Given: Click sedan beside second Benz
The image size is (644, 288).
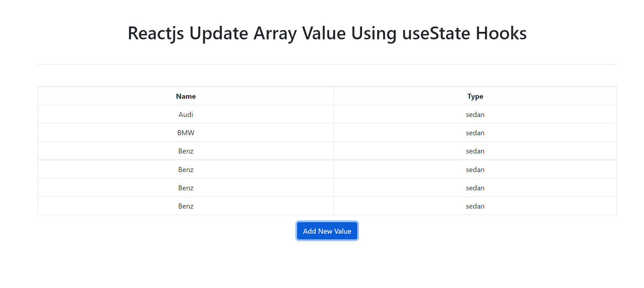Looking at the screenshot, I should pos(476,169).
